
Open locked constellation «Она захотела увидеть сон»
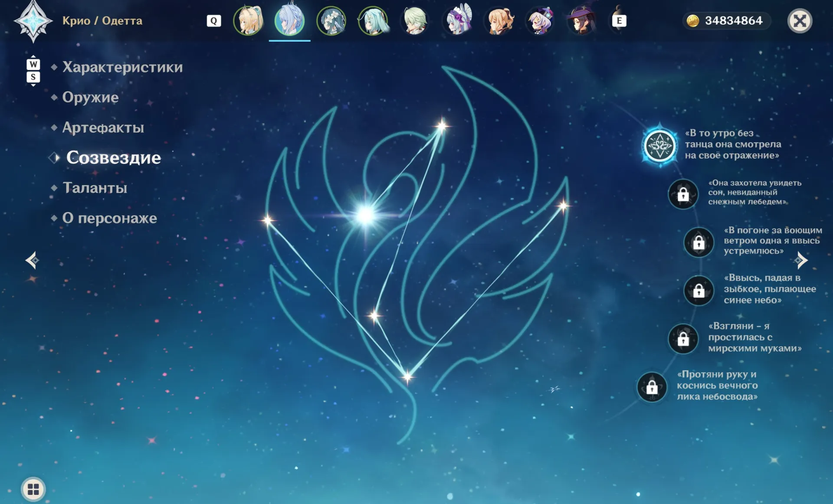tap(683, 194)
